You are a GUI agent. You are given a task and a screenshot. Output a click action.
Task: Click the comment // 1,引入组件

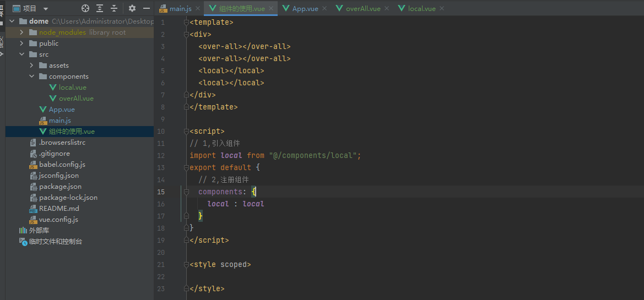(x=215, y=143)
